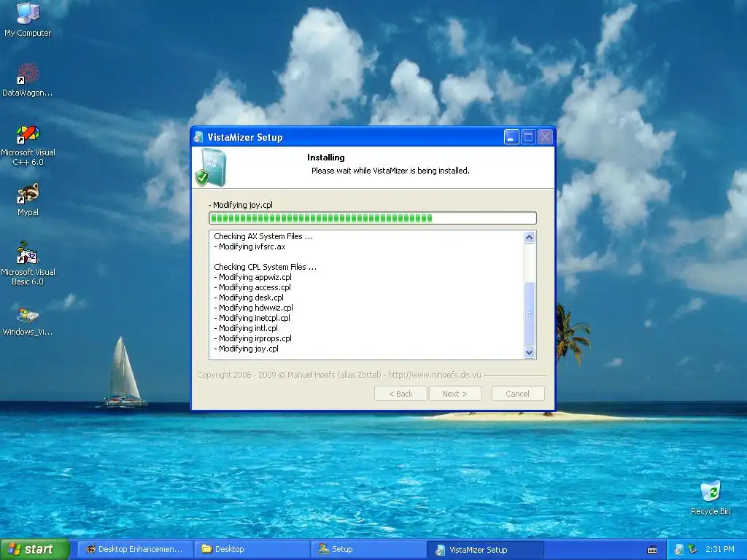747x560 pixels.
Task: Select the Mypal browser shortcut icon
Action: click(28, 200)
